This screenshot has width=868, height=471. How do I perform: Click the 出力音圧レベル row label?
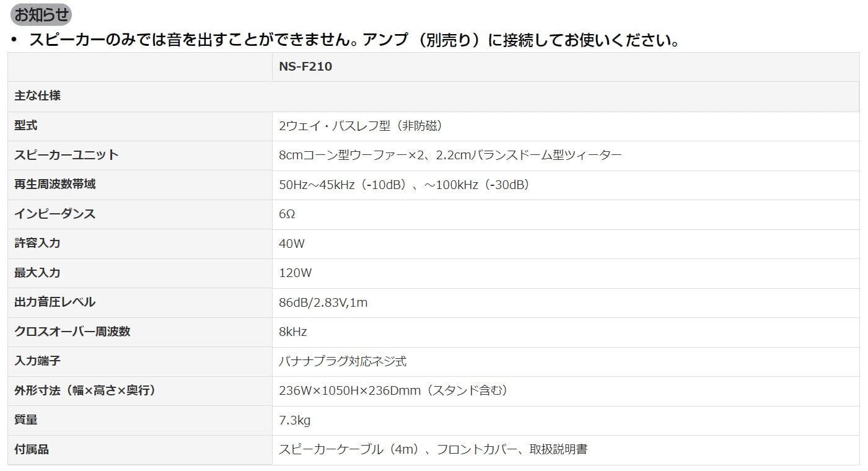55,302
